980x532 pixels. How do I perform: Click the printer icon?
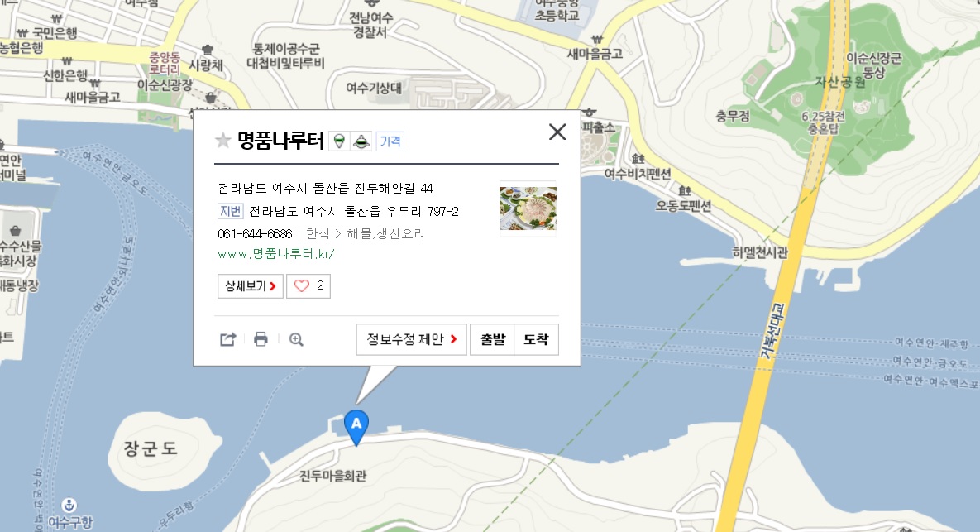click(261, 339)
